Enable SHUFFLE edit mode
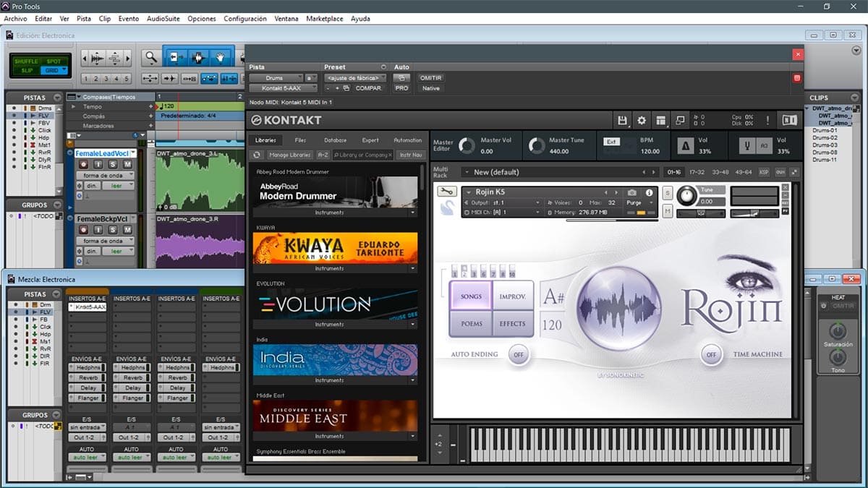This screenshot has height=488, width=868. tap(25, 61)
